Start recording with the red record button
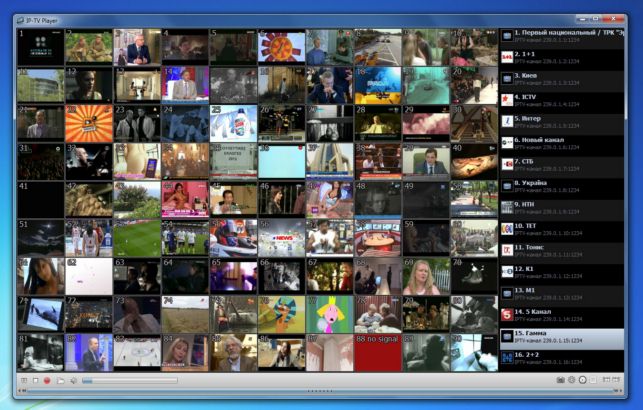 47,380
